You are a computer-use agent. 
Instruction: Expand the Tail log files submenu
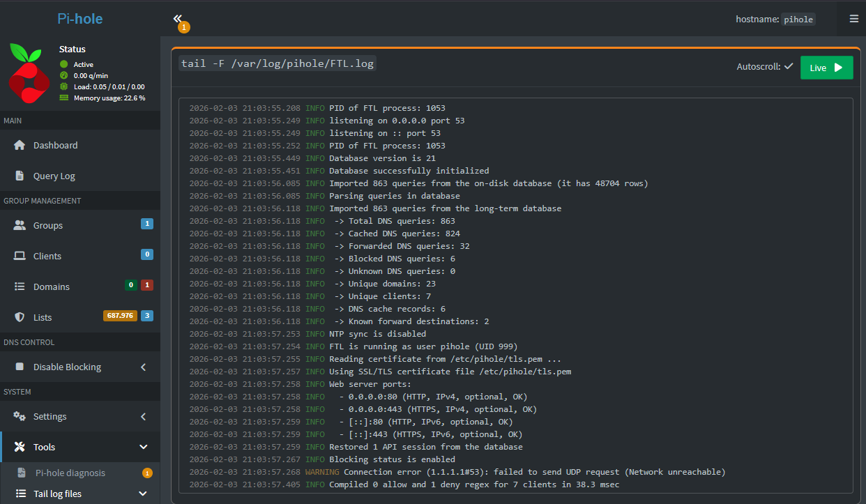point(143,494)
